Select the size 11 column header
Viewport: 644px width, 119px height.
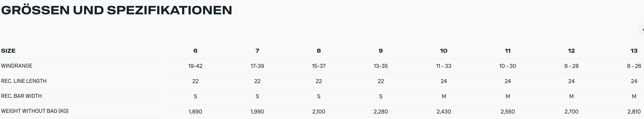pyautogui.click(x=508, y=51)
